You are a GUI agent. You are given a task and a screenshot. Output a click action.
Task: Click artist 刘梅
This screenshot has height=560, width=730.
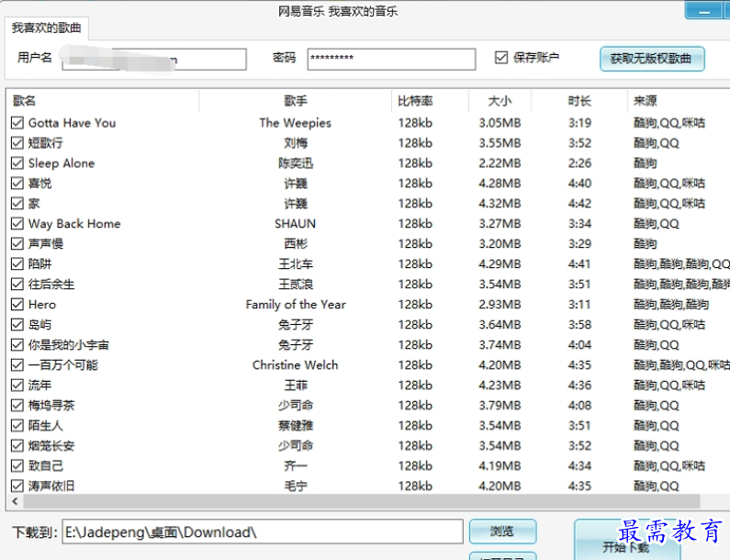[296, 143]
